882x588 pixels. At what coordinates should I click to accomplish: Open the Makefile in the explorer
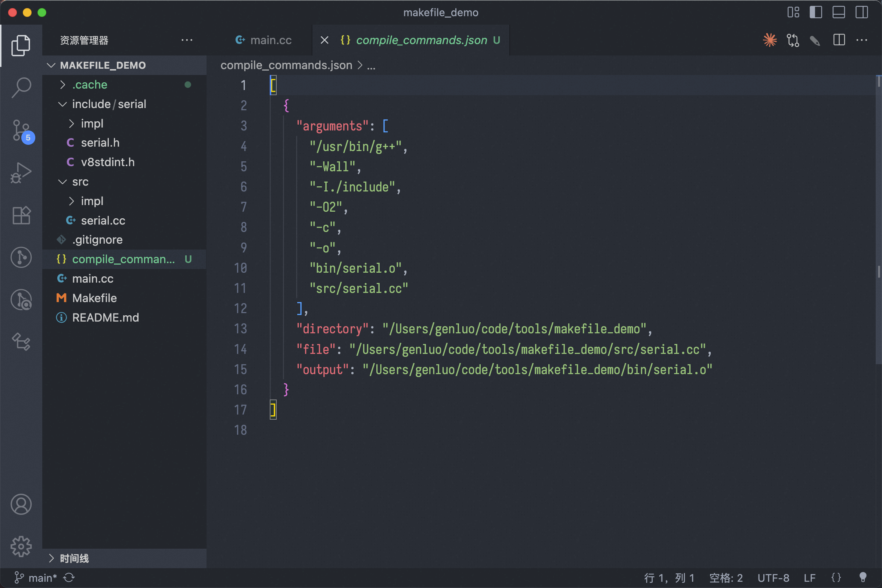[125, 298]
